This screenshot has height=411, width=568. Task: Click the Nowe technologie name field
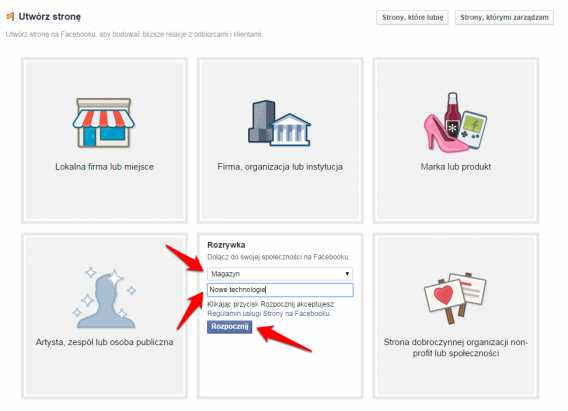[x=280, y=290]
